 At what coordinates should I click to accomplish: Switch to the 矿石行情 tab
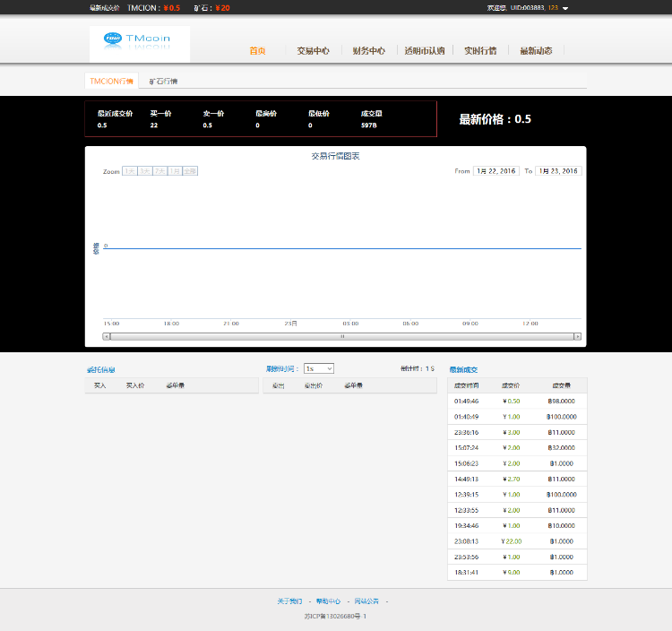click(x=163, y=81)
